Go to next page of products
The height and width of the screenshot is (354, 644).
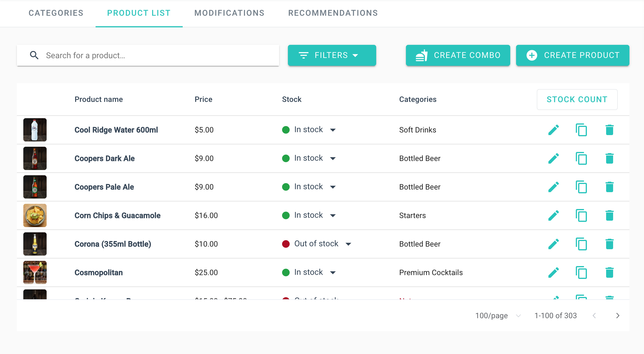click(x=617, y=316)
